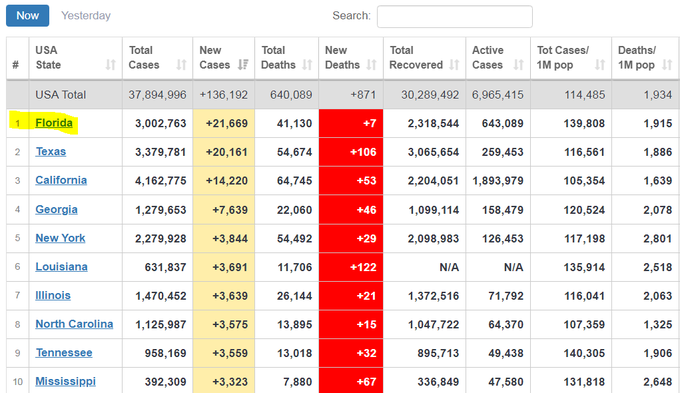Select Florida new cases +21,669

tap(227, 124)
